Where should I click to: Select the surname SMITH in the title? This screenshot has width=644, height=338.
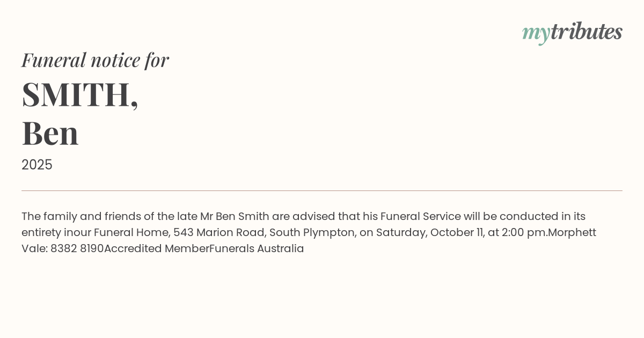coord(76,94)
